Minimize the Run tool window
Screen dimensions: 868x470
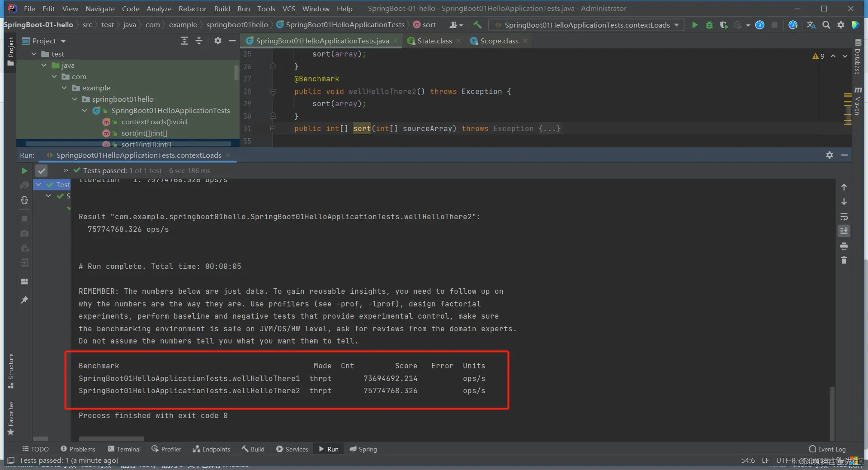[x=844, y=155]
